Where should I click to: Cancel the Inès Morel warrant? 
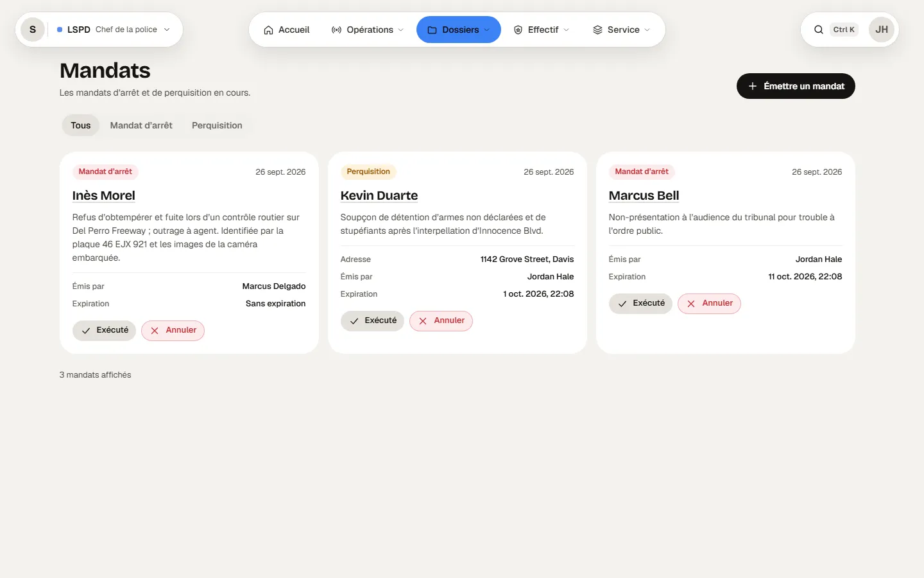(173, 330)
